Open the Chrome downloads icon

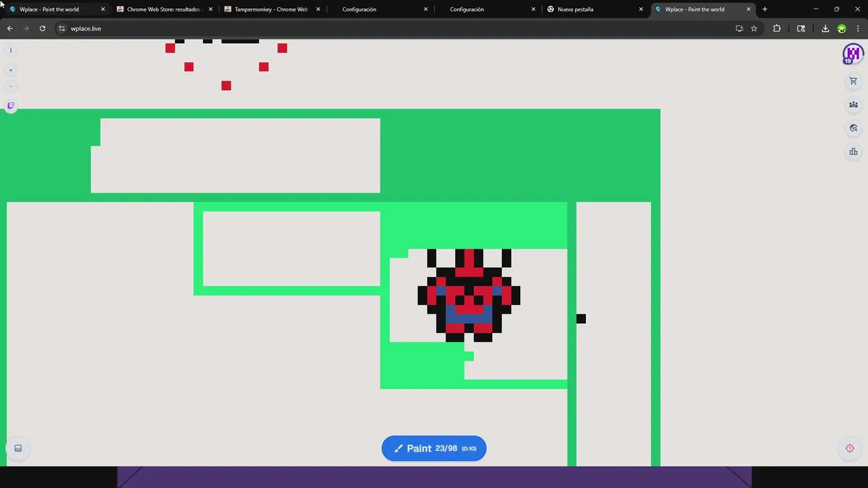pos(825,28)
